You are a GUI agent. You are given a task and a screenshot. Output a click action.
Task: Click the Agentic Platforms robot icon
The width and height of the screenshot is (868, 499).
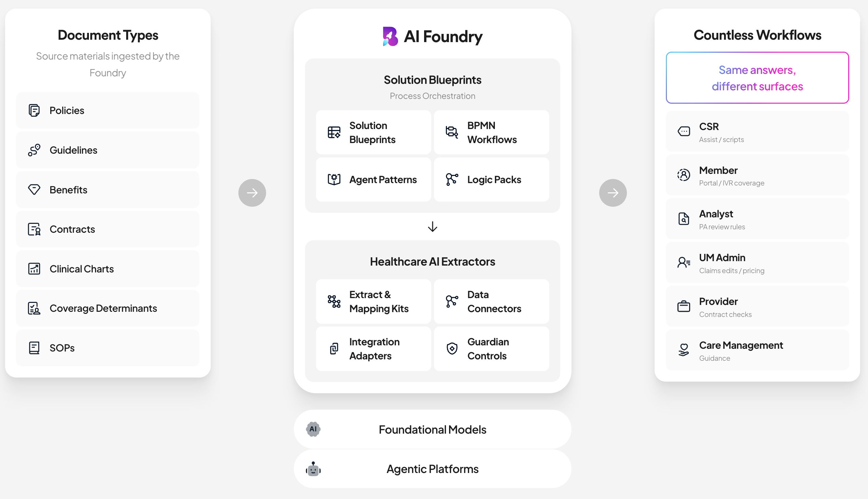click(x=313, y=469)
